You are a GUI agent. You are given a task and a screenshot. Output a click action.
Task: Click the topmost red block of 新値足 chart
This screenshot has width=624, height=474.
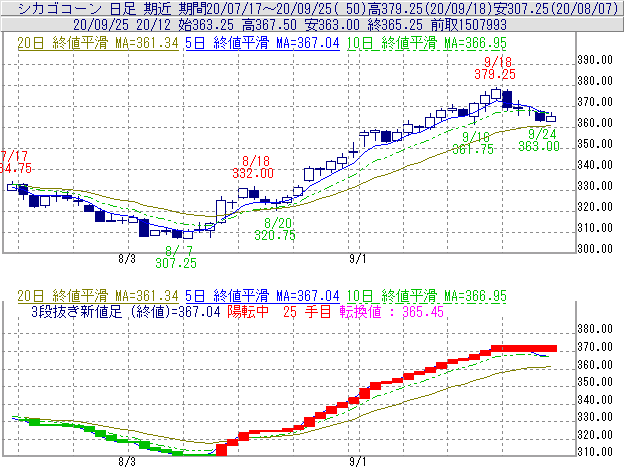pyautogui.click(x=524, y=349)
